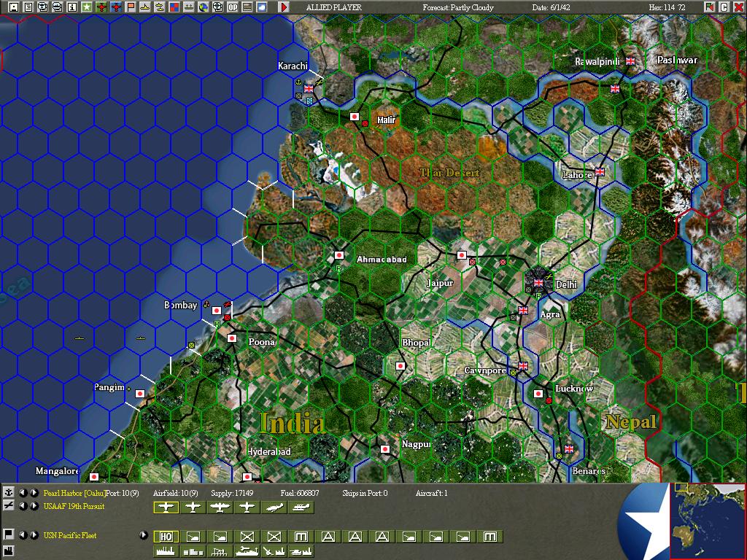Click the 'C' icon in top-right
Image resolution: width=747 pixels, height=560 pixels.
(724, 7)
